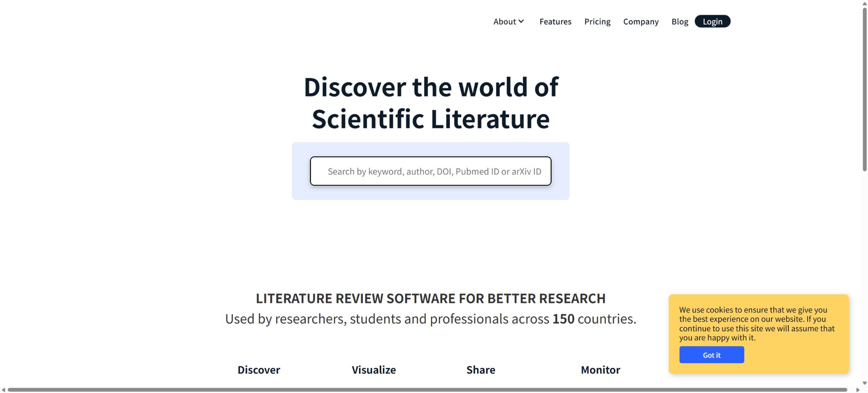Click the horizontal scrollbar thumb
This screenshot has height=393, width=868.
[x=428, y=390]
